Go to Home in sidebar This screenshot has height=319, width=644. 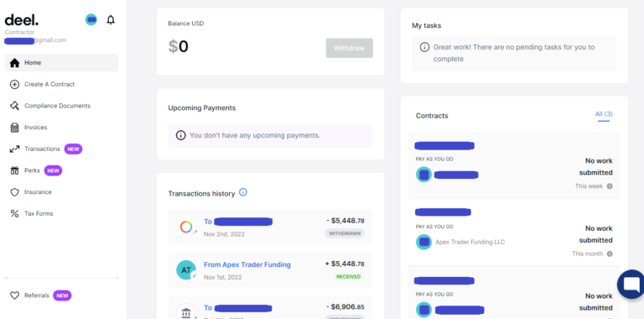[x=61, y=63]
